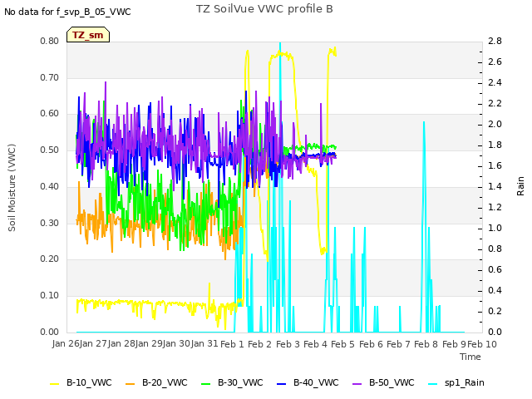Click the 0.50 soil moisture tick label

(x=50, y=150)
